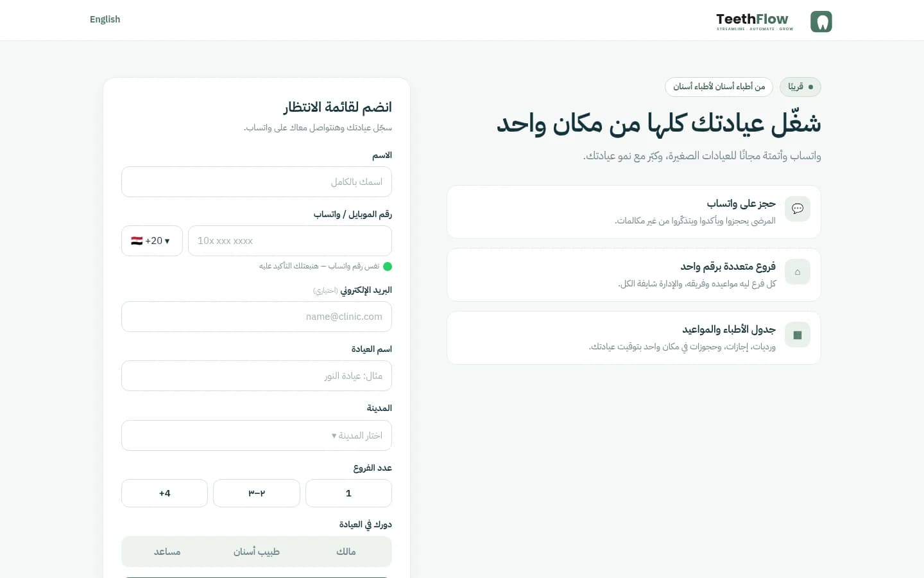Click the شغّل عيادتك كلها من مكان واحد headline
The height and width of the screenshot is (578, 924).
[659, 123]
